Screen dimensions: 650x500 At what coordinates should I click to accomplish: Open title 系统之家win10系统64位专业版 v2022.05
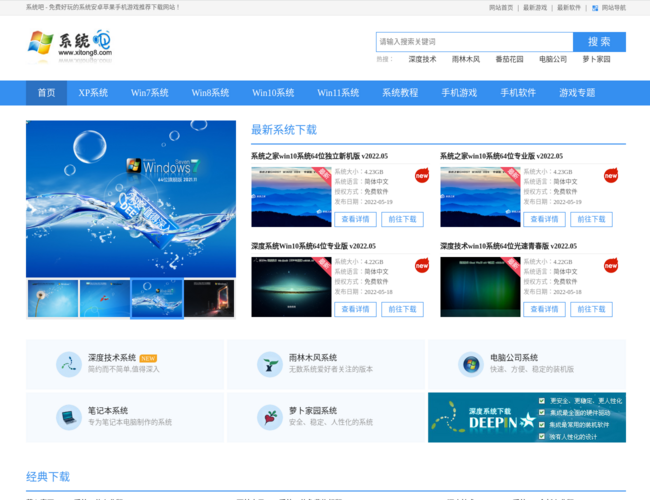tap(502, 156)
